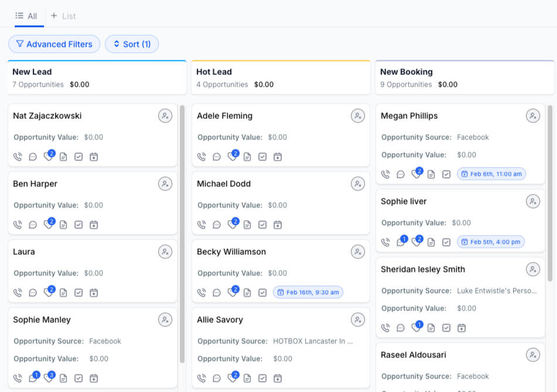This screenshot has height=392, width=557.
Task: Click tags icon on Laura card
Action: pos(49,292)
